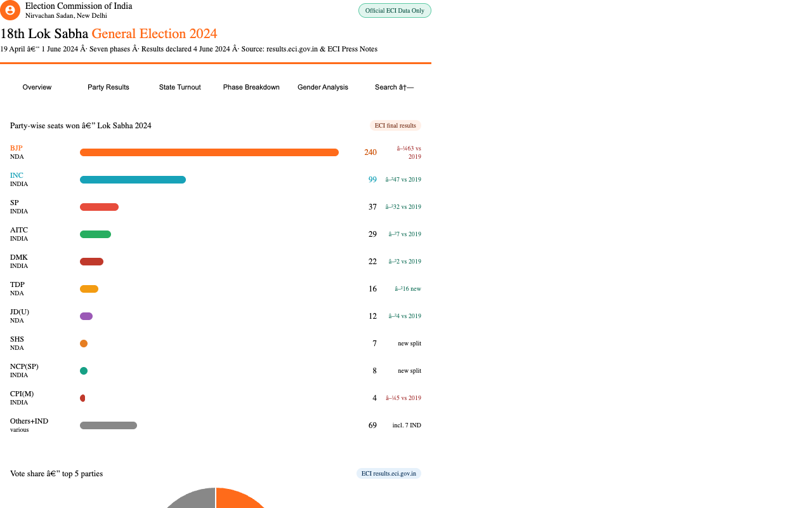
Task: Click the '18th Lok Sabha General Election 2024' heading
Action: coord(108,34)
